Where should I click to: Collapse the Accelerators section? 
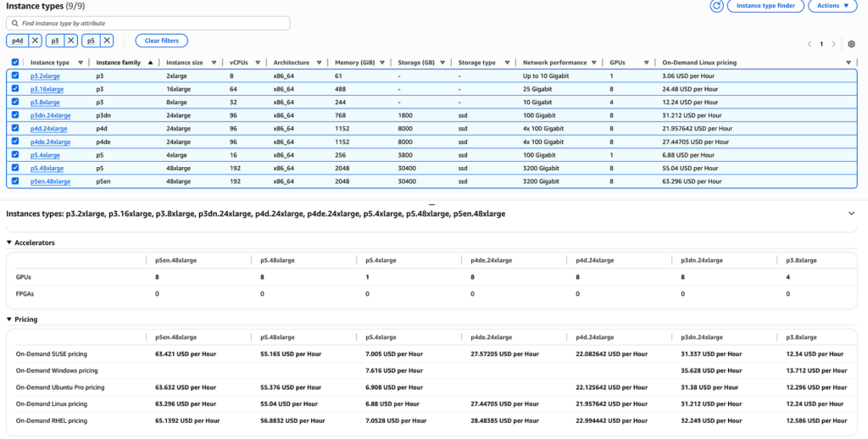pyautogui.click(x=8, y=242)
